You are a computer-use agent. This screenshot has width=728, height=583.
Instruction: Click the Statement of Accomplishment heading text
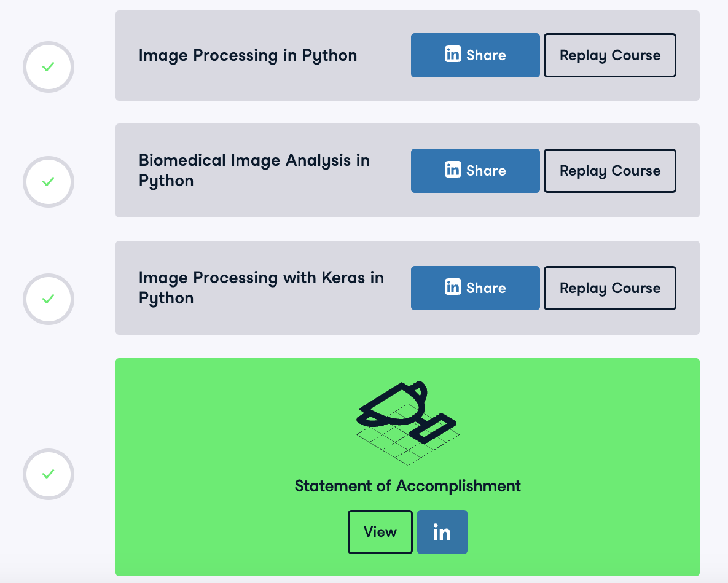click(x=407, y=486)
